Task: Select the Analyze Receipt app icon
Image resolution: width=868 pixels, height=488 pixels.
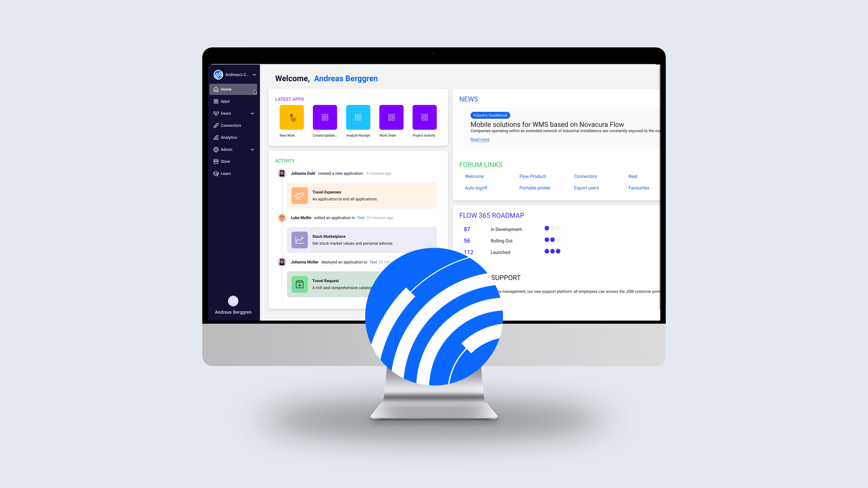Action: tap(358, 117)
